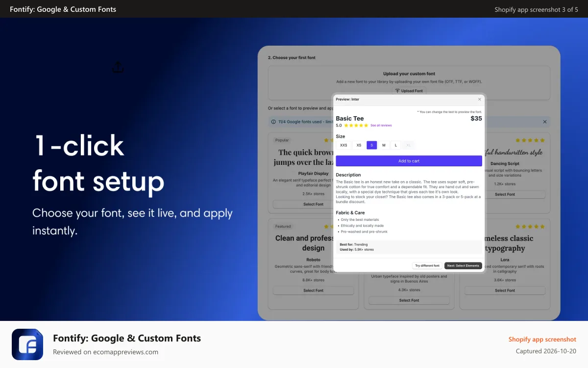Click the star rating on Dancing Script card
The width and height of the screenshot is (588, 368).
click(530, 140)
